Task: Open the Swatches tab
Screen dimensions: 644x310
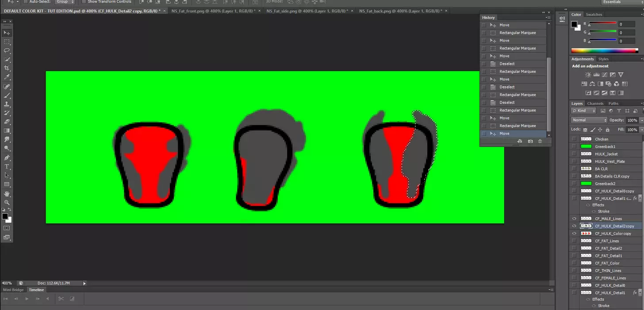Action: pos(594,15)
